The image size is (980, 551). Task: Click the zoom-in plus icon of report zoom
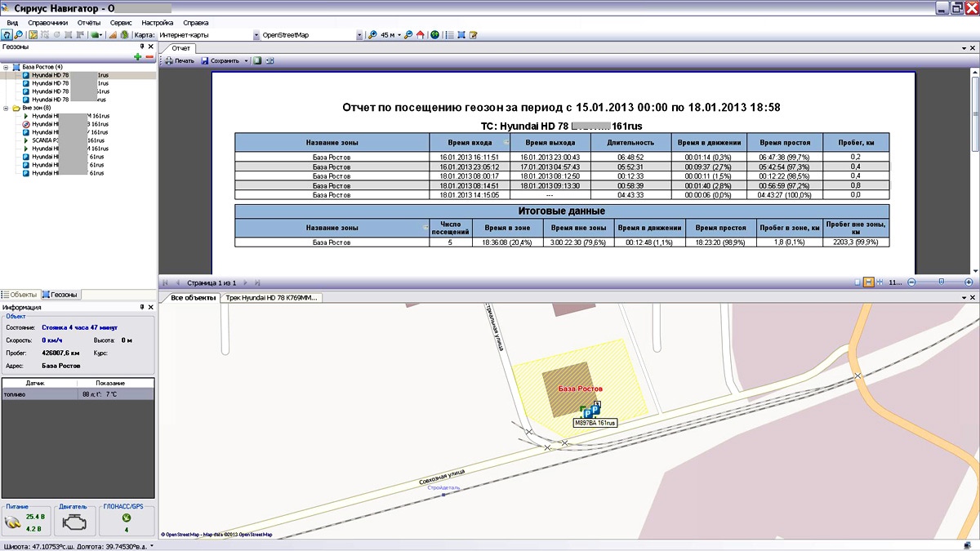click(x=969, y=282)
